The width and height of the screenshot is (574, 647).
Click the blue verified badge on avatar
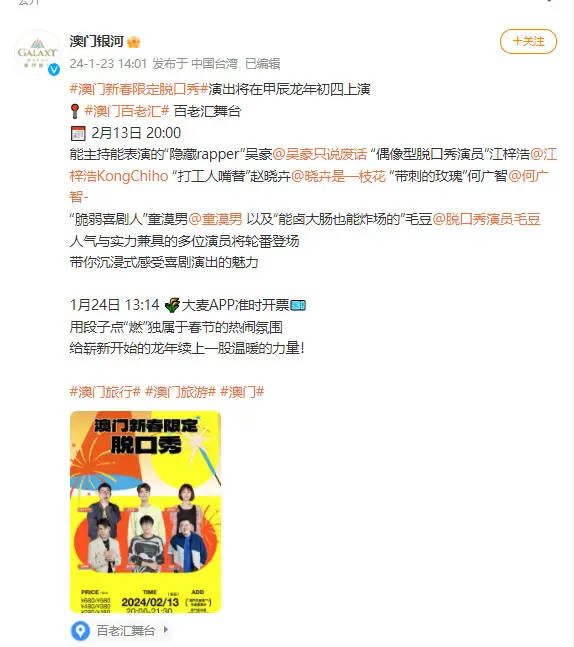point(54,70)
